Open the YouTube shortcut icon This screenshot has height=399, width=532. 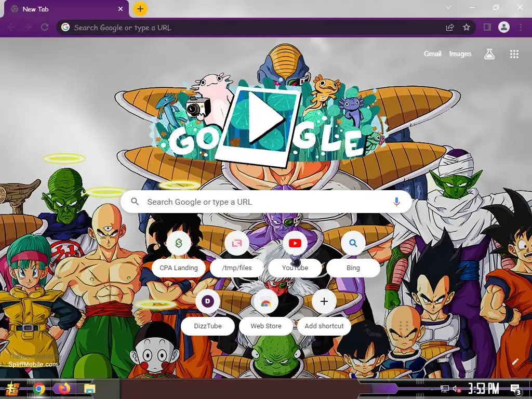click(295, 243)
